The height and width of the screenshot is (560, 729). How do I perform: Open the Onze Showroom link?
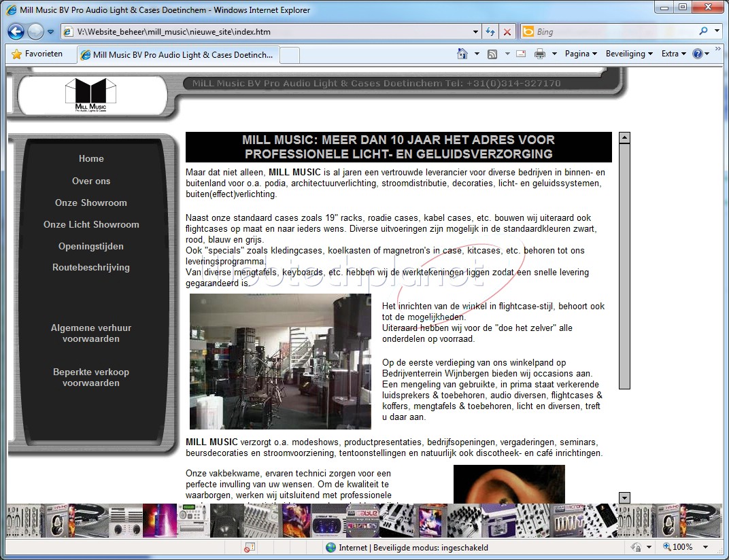tap(91, 203)
